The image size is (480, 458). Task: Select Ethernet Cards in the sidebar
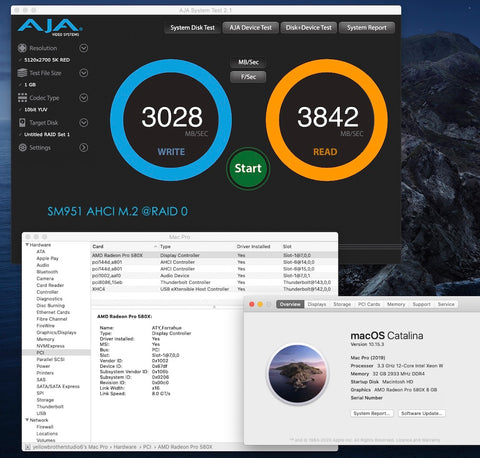tap(53, 312)
